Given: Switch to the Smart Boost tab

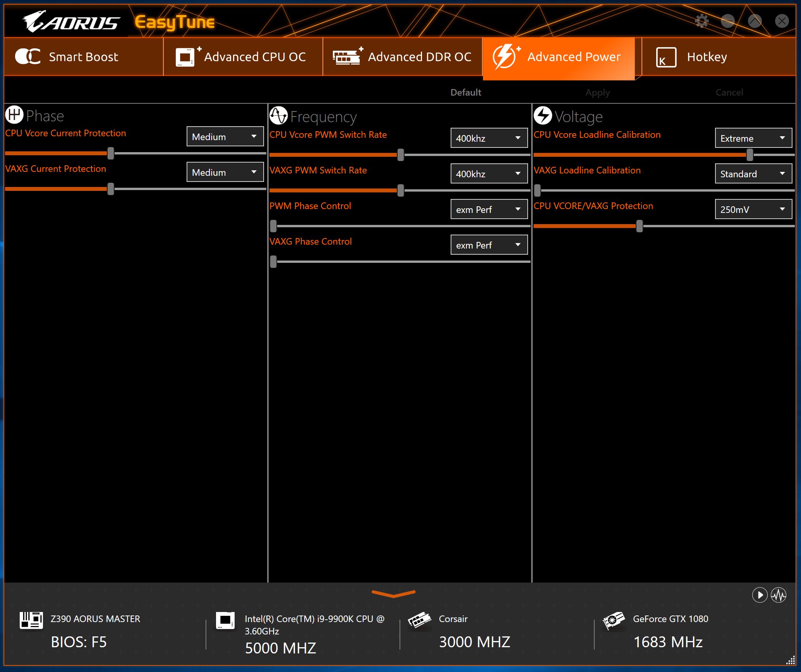Looking at the screenshot, I should (x=84, y=57).
